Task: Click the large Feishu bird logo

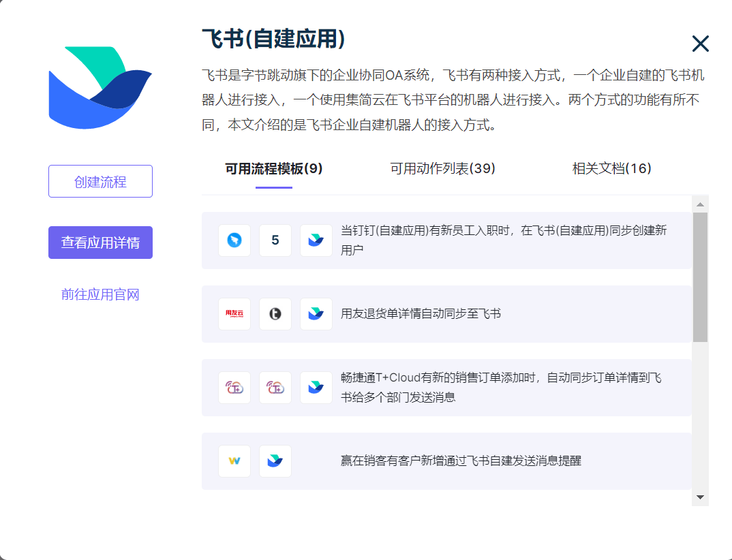Action: 100,88
